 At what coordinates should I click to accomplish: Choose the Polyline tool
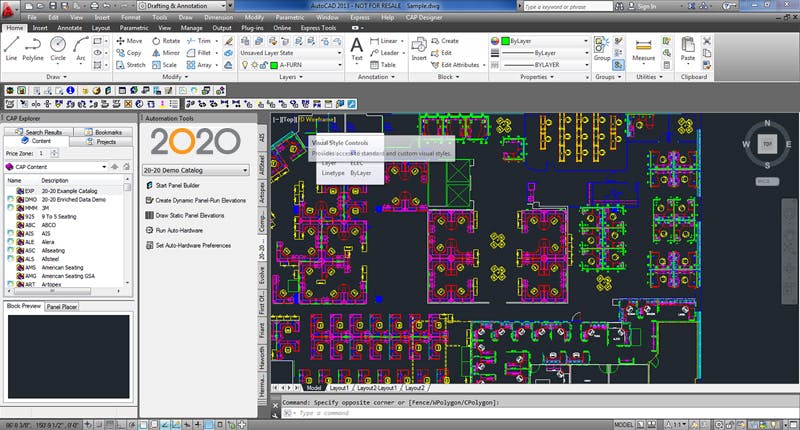point(34,46)
